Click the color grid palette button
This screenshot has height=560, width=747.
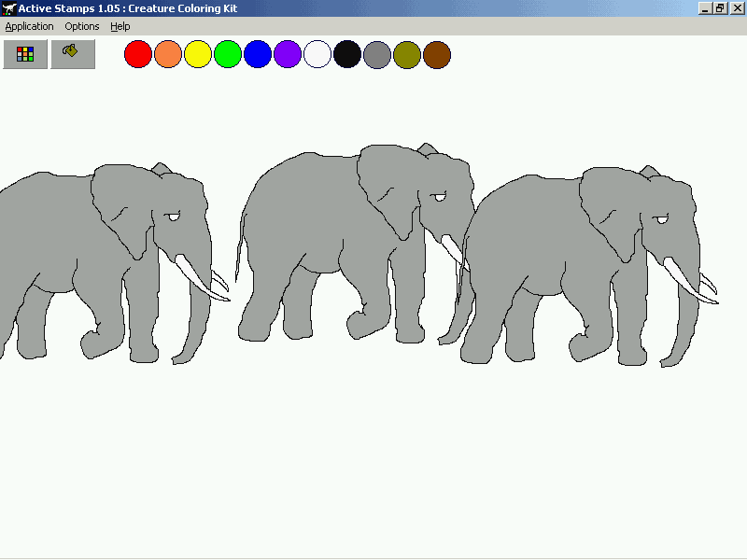[25, 54]
